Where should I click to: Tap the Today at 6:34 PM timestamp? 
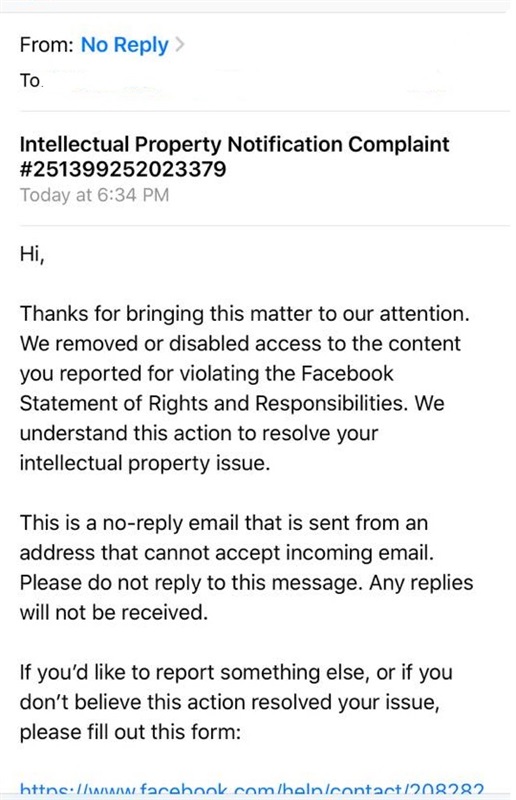click(x=94, y=195)
